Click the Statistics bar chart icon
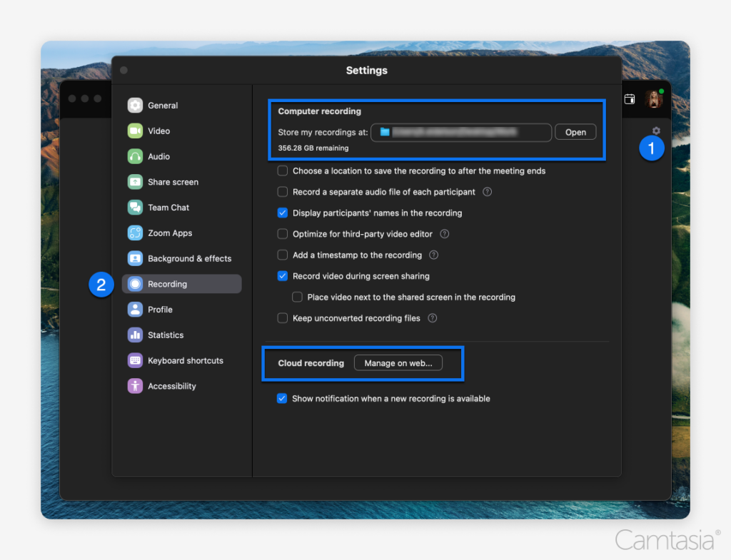The image size is (731, 560). click(x=135, y=335)
